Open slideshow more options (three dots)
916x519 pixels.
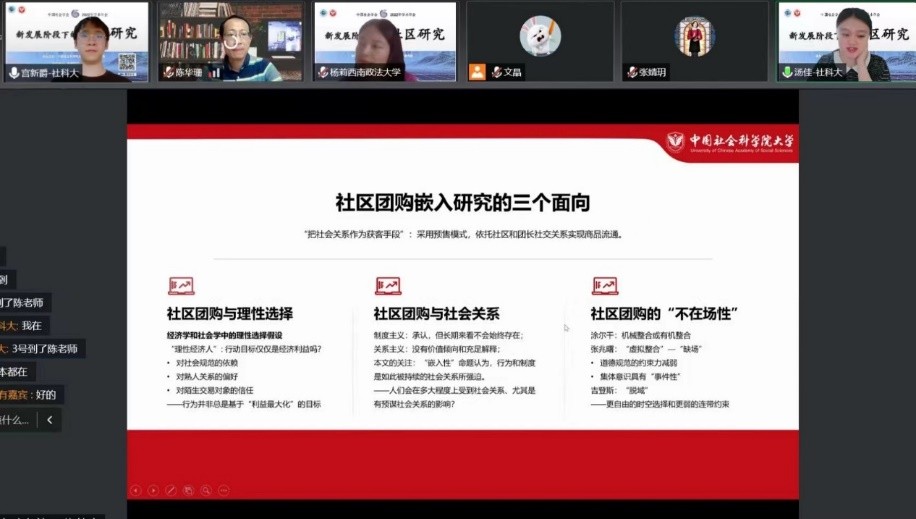pyautogui.click(x=222, y=490)
